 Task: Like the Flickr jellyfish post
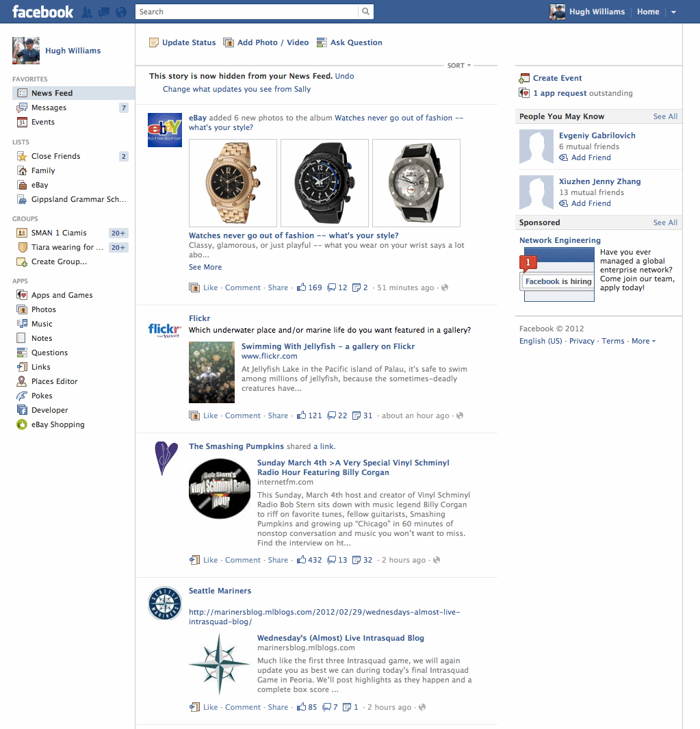(210, 415)
